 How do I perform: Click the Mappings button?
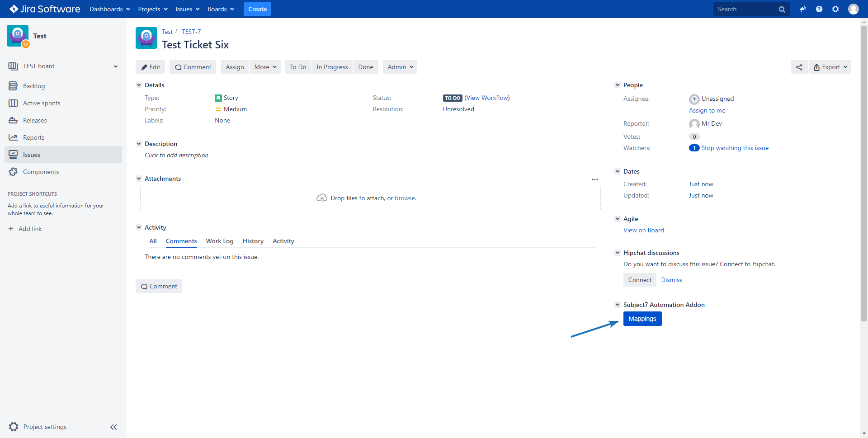[x=642, y=319]
